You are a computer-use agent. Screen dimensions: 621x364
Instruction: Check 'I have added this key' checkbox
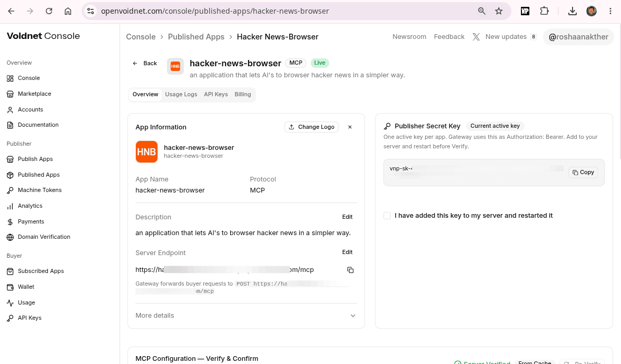tap(387, 216)
